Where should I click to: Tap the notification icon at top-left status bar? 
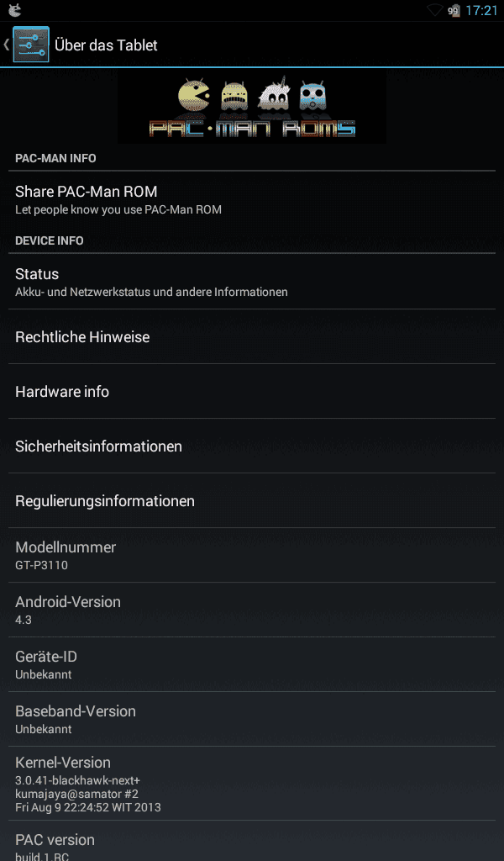pyautogui.click(x=15, y=10)
